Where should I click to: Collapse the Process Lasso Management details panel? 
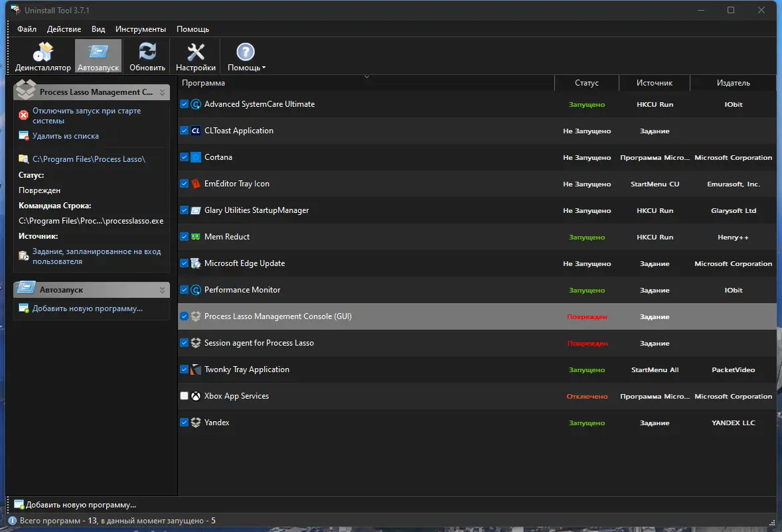point(162,93)
